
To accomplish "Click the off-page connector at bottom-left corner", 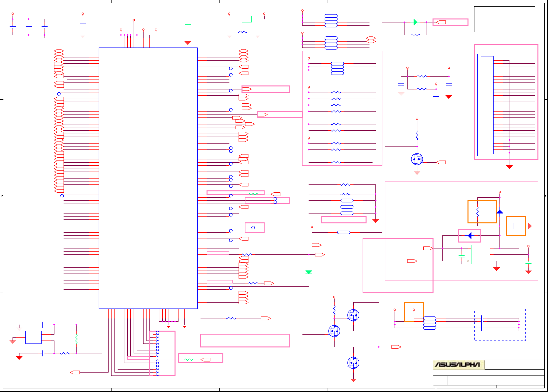I will click(75, 372).
